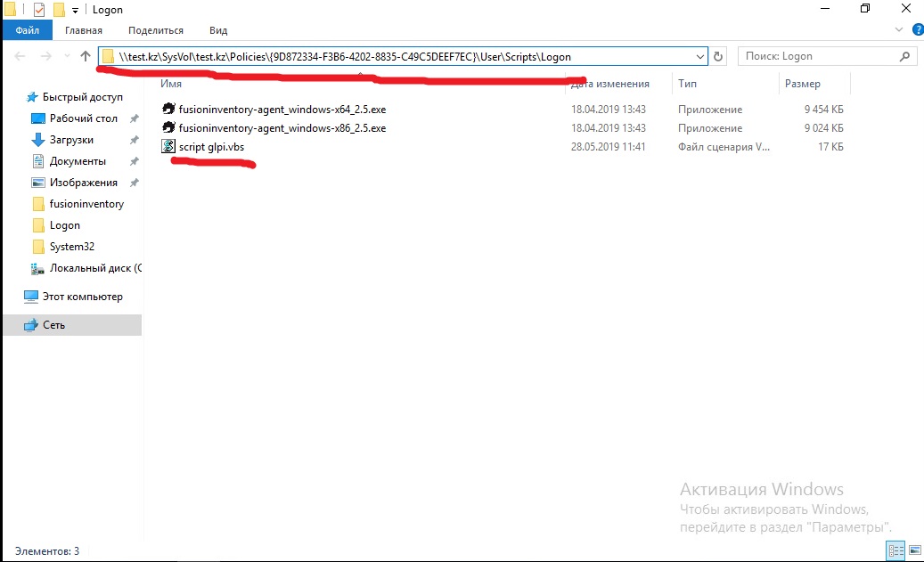Image resolution: width=924 pixels, height=562 pixels.
Task: Open the recent locations dropdown arrow
Action: (x=67, y=56)
